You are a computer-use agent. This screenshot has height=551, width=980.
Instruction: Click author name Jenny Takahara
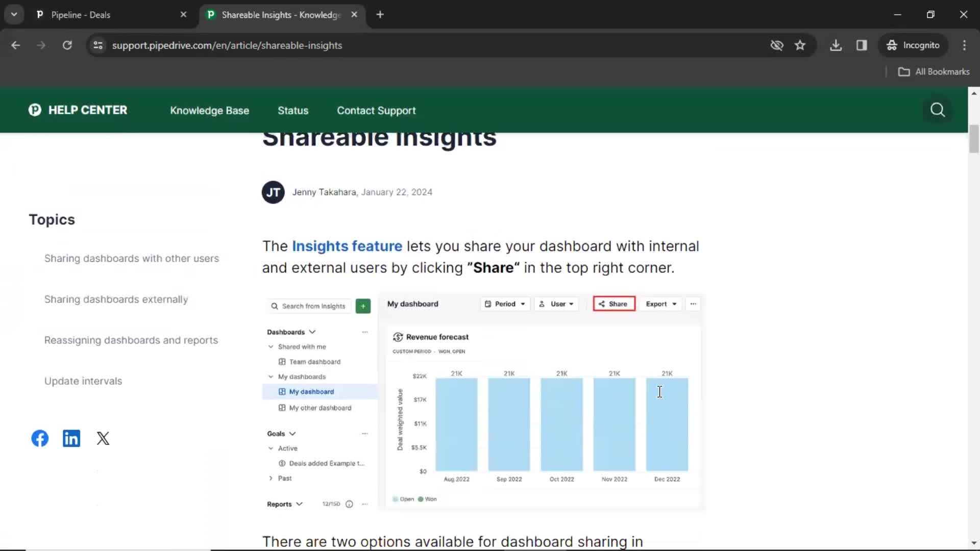(x=324, y=192)
